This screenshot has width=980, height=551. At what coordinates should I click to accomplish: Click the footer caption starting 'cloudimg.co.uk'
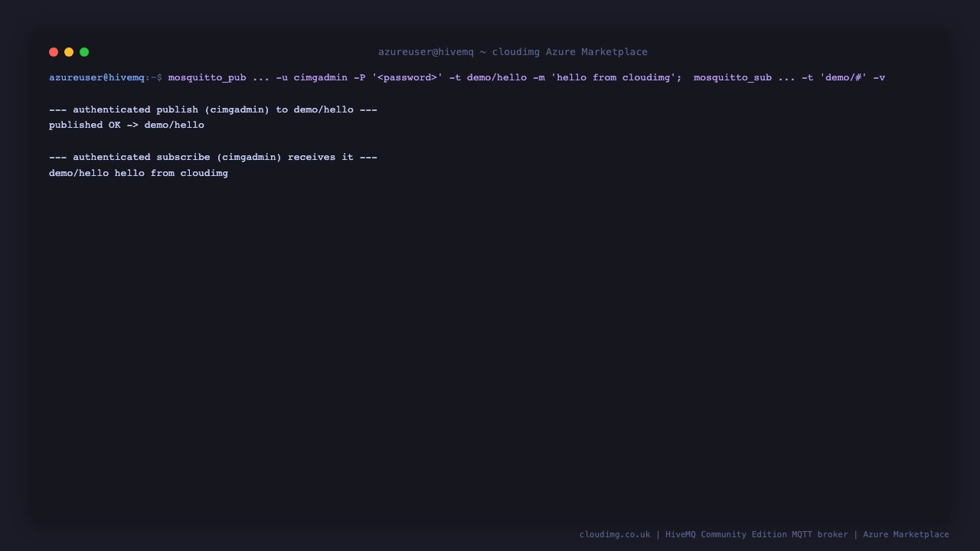[764, 534]
